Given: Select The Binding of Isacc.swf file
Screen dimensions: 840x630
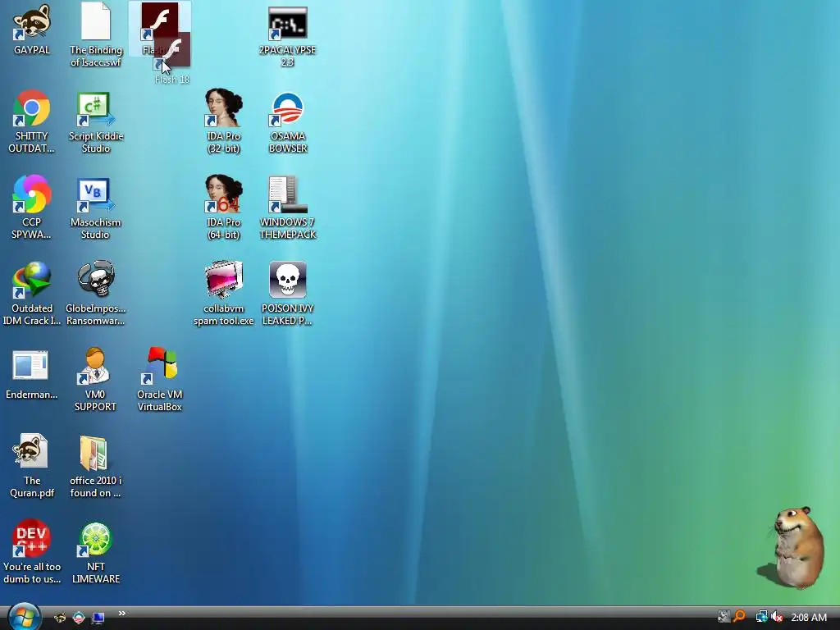Looking at the screenshot, I should pyautogui.click(x=96, y=35).
